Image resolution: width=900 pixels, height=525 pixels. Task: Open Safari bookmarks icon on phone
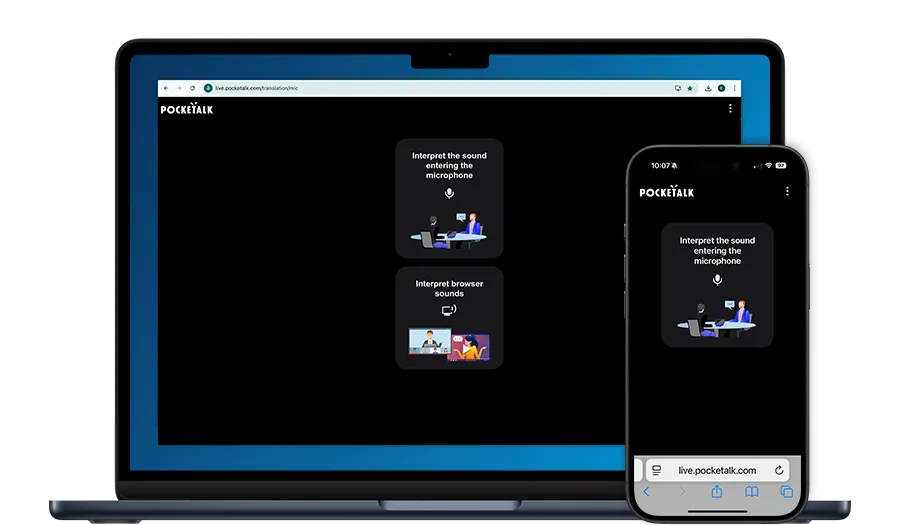click(752, 492)
